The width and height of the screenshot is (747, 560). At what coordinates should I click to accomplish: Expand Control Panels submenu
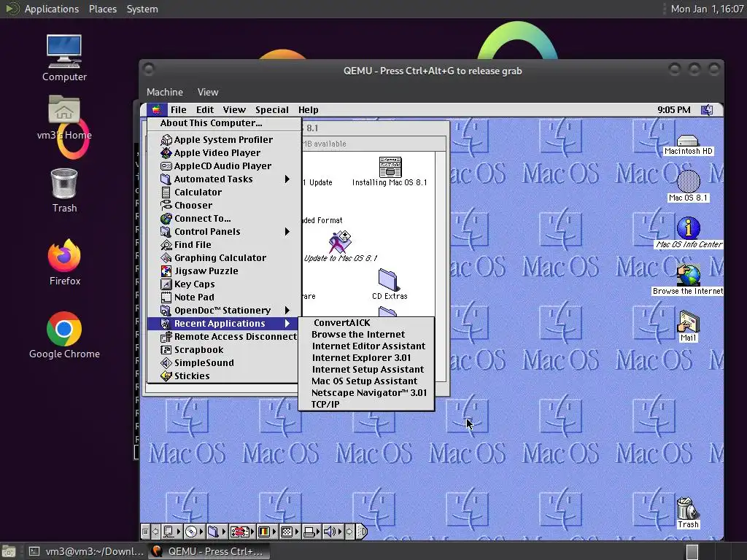click(x=224, y=231)
